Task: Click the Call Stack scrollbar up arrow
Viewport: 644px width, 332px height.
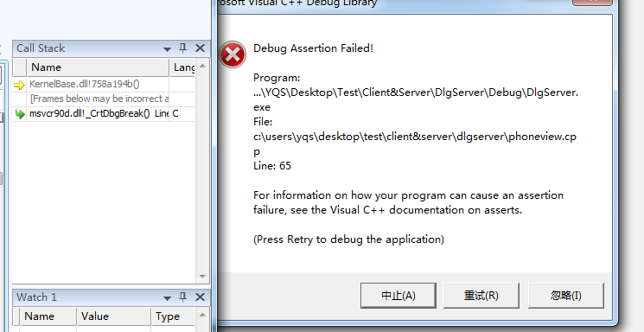Action: [x=202, y=66]
